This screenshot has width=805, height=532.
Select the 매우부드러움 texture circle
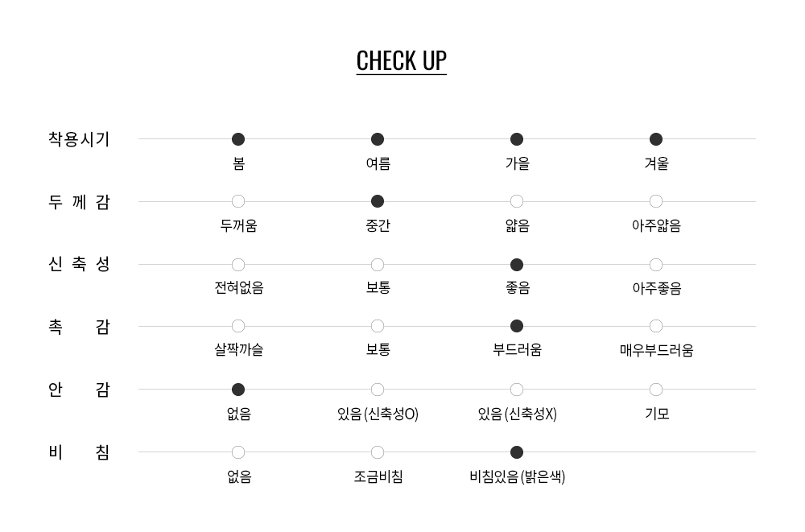pyautogui.click(x=656, y=326)
